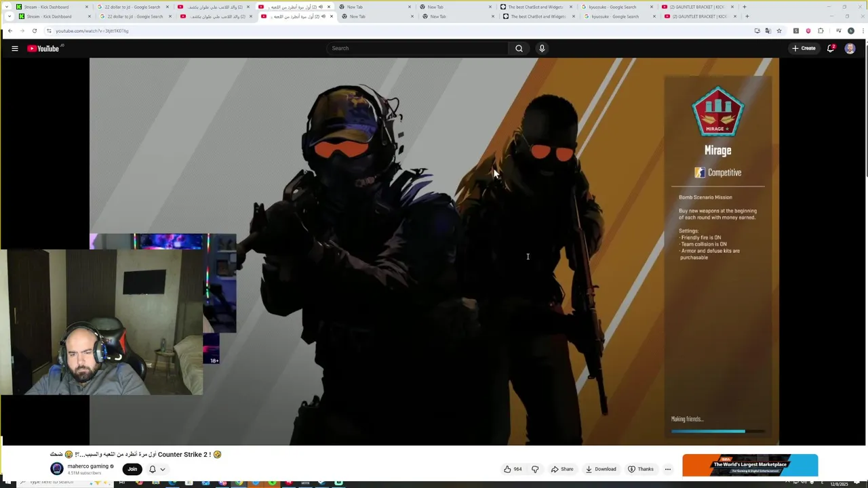The image size is (868, 488).
Task: Dislike the video
Action: pos(535,469)
